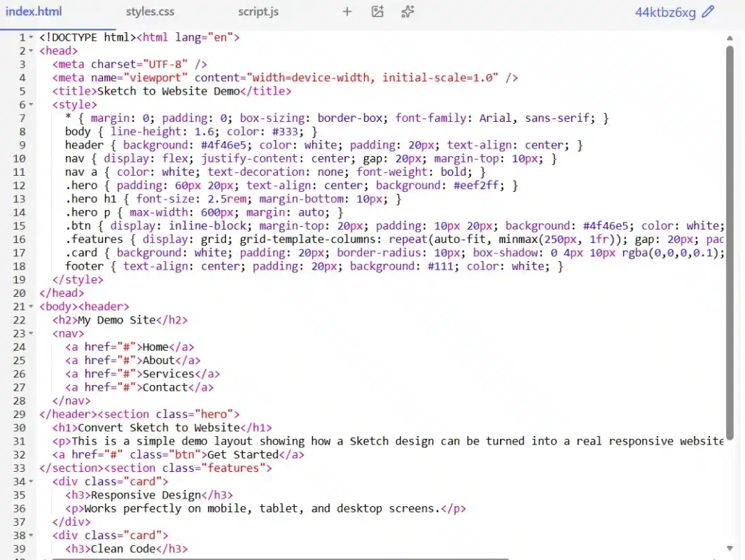Click the scrollbar up arrow
745x560 pixels.
click(730, 38)
